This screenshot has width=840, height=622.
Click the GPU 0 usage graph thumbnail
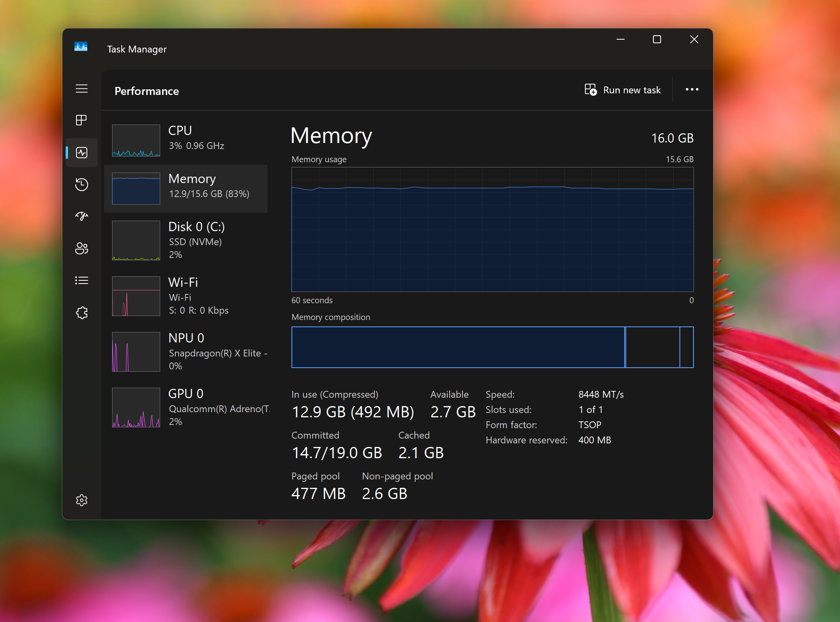pos(136,407)
